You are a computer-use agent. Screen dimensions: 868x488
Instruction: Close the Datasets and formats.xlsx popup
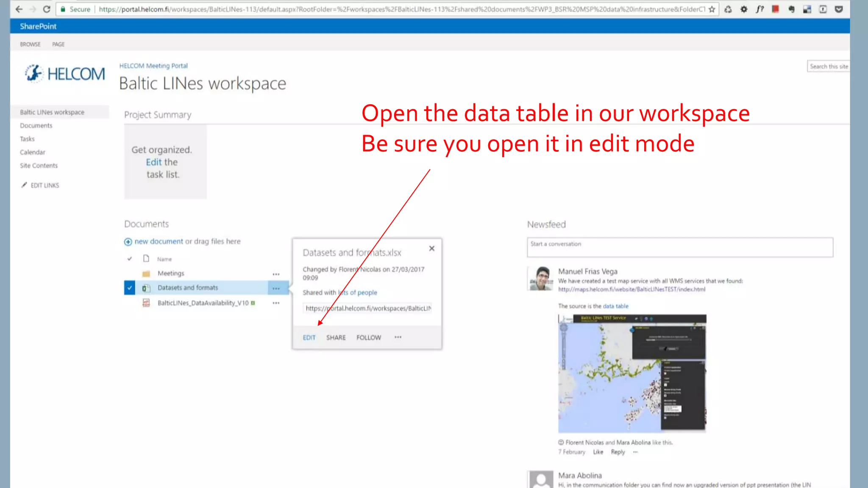[431, 248]
